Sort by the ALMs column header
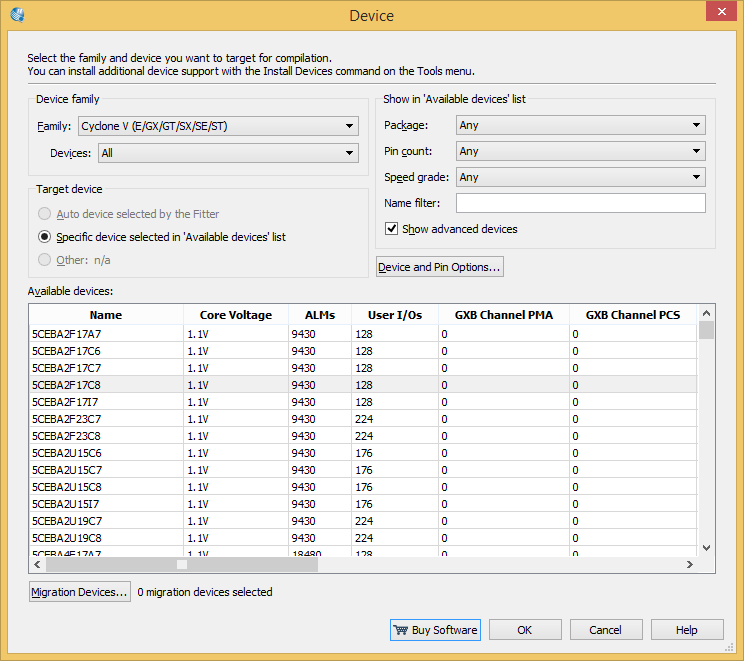744x661 pixels. 320,315
